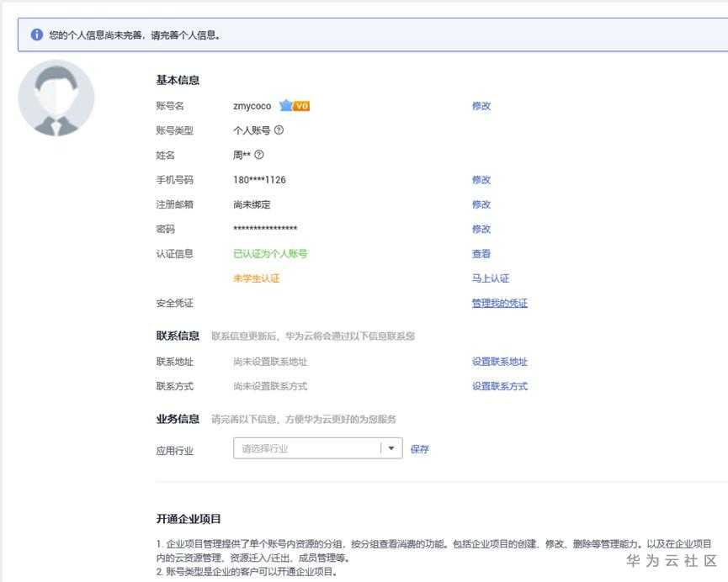
Task: Click the 华为云社区 watermark text
Action: coord(672,561)
